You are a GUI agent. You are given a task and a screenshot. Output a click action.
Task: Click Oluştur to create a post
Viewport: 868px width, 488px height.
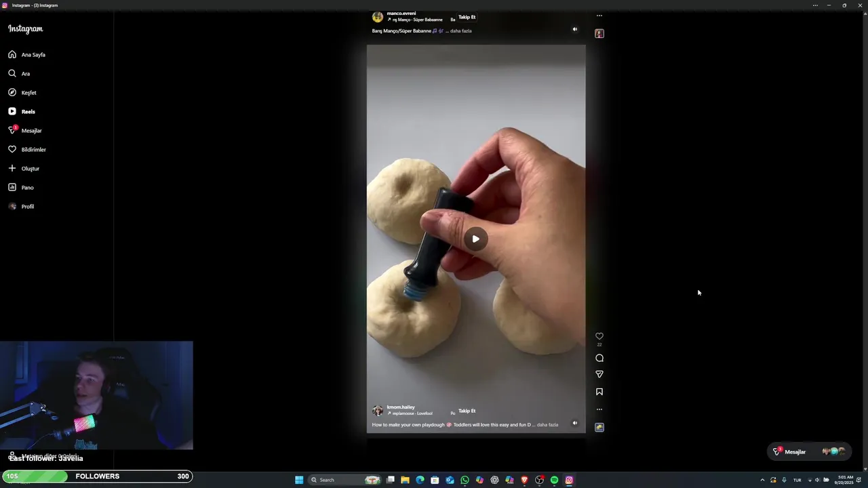point(24,169)
